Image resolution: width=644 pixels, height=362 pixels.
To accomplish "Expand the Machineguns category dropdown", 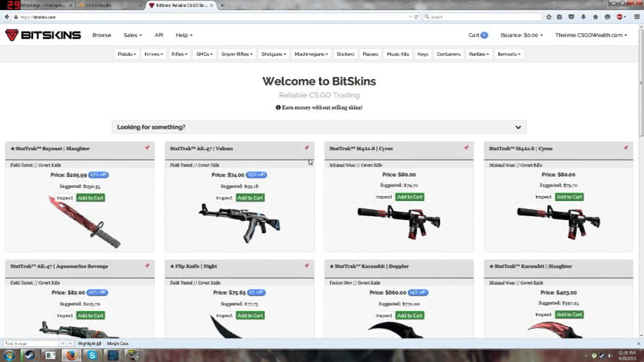I will point(311,54).
